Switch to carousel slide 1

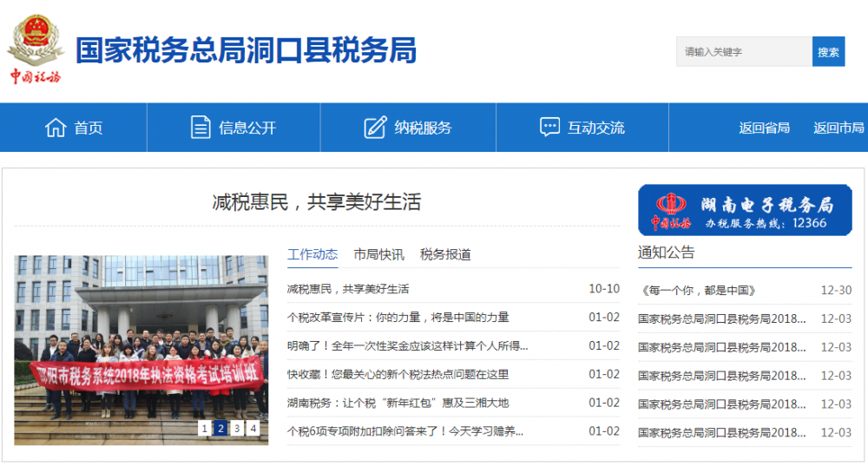pos(204,428)
